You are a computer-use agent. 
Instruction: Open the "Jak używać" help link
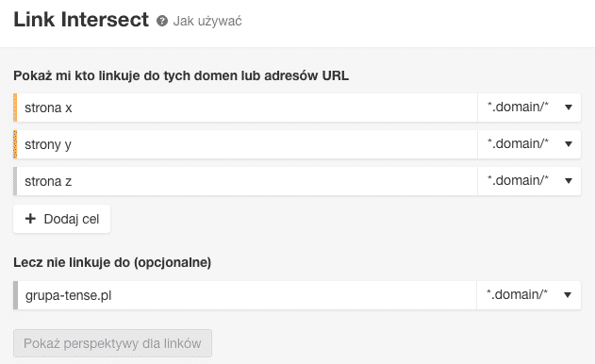pyautogui.click(x=207, y=21)
